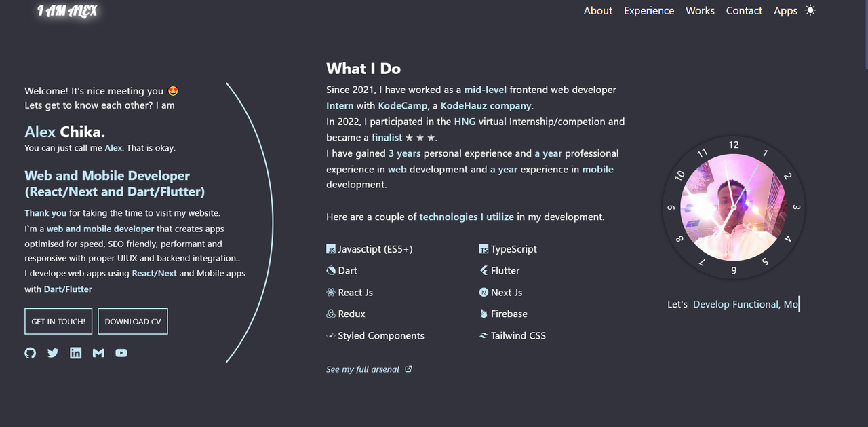Click the mid-level highlighted word
This screenshot has height=427, width=868.
click(x=486, y=90)
